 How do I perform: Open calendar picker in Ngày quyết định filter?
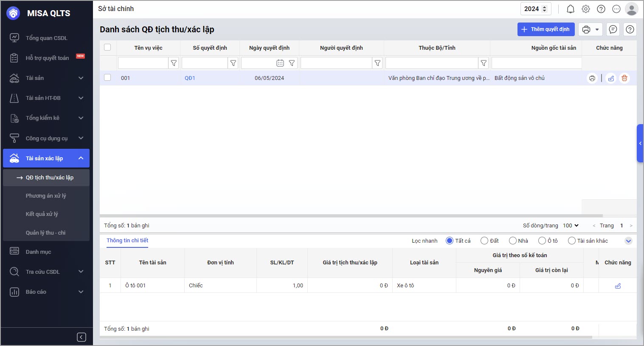[280, 63]
